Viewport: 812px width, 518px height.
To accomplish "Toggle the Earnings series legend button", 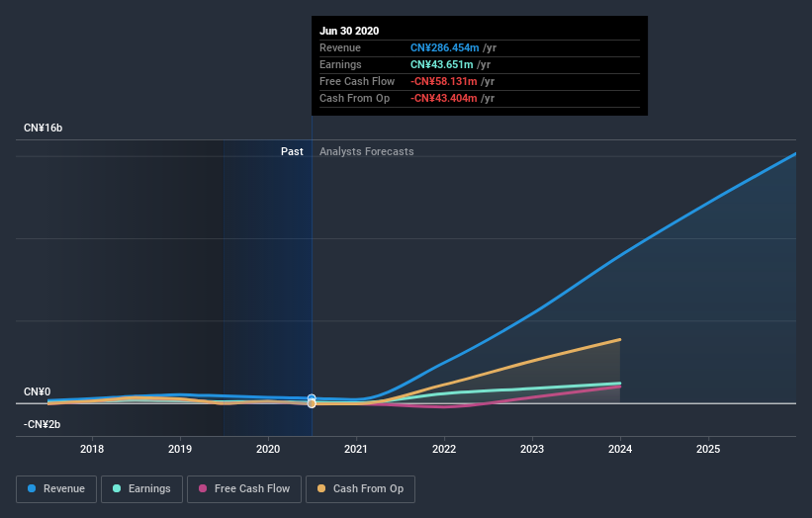I will 141,489.
